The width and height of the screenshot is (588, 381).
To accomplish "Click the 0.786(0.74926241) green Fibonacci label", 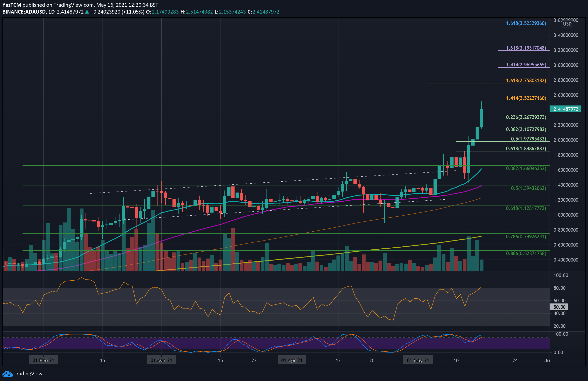I will [526, 237].
